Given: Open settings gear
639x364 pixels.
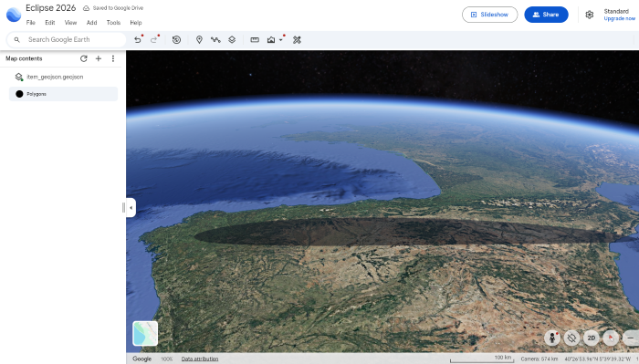Looking at the screenshot, I should pyautogui.click(x=590, y=15).
